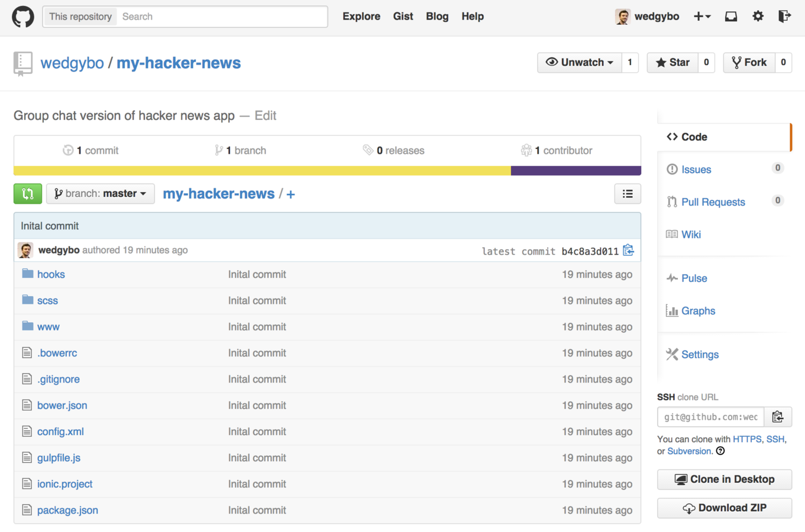Screen dimensions: 805x532
Task: Open the Graphs tab
Action: [699, 311]
